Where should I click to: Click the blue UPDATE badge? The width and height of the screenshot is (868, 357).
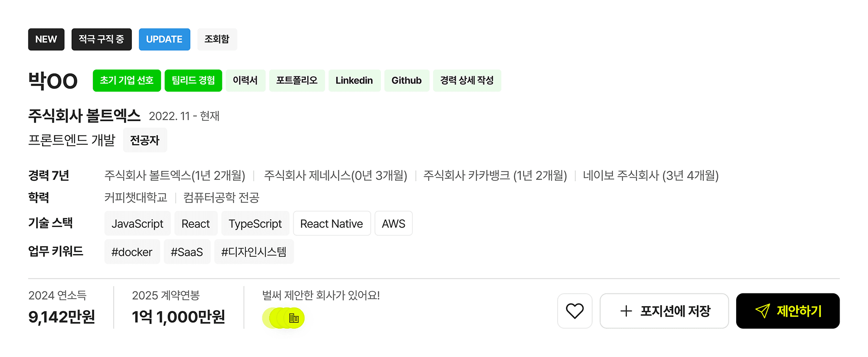pos(164,39)
